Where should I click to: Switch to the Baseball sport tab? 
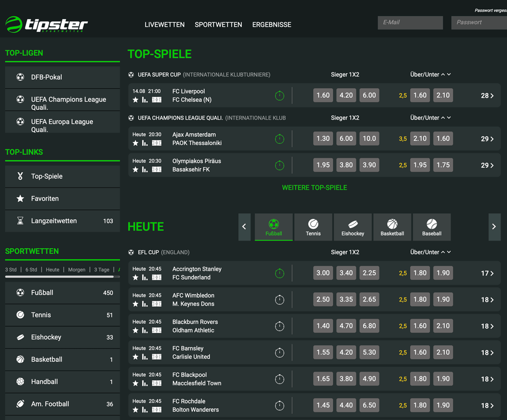click(431, 227)
